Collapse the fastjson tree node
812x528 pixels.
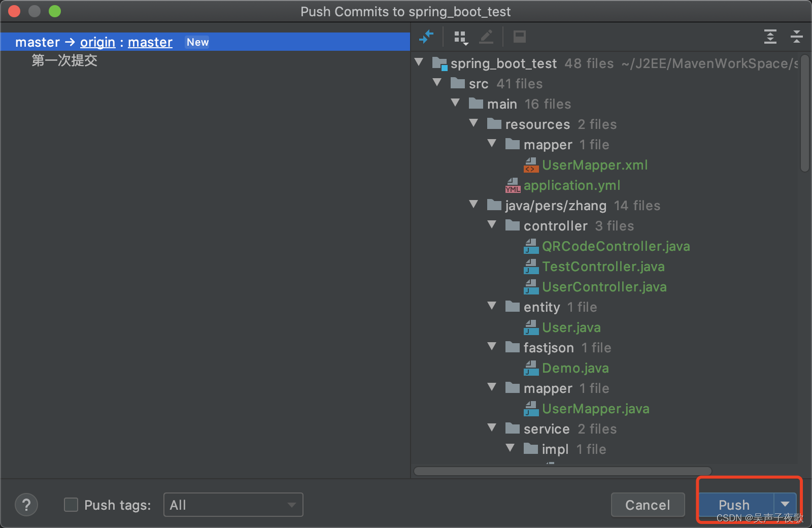click(492, 346)
